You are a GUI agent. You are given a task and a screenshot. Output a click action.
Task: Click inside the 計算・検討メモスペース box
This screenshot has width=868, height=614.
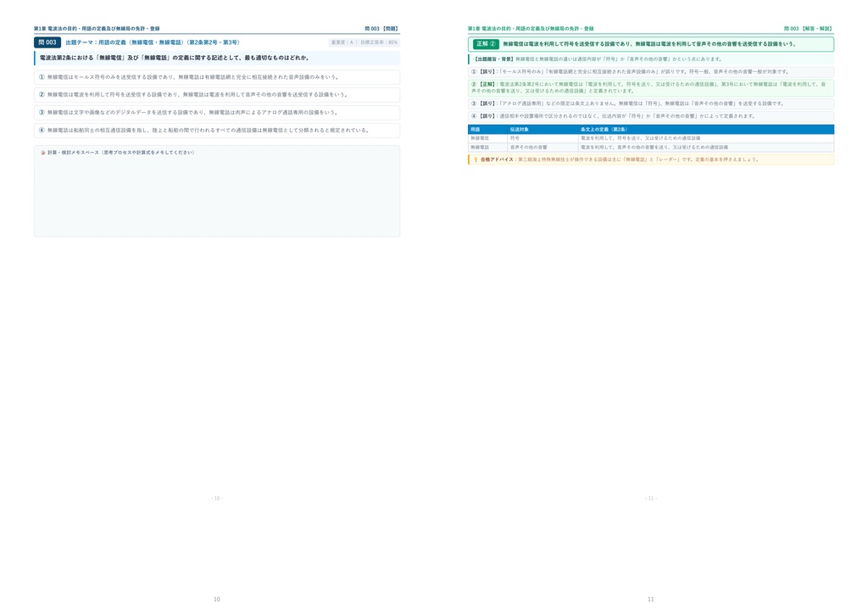click(217, 192)
